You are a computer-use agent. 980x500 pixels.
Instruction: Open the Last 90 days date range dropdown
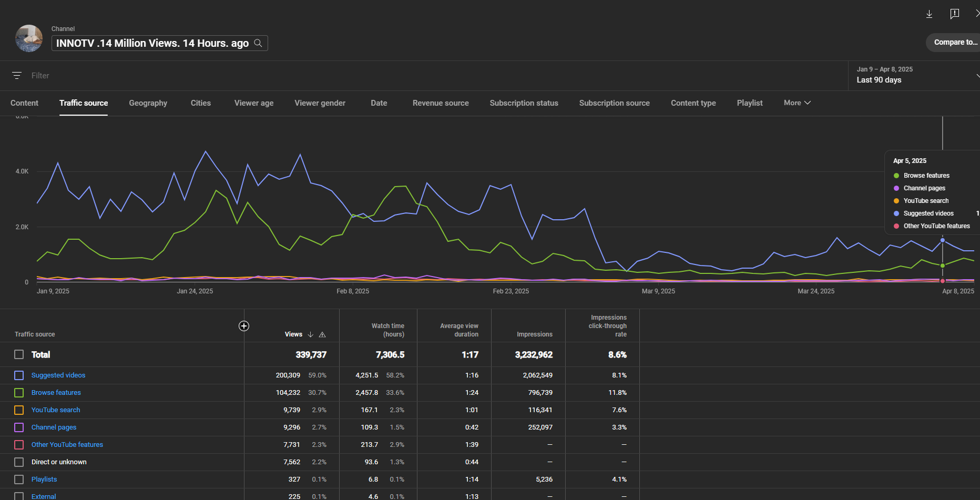pyautogui.click(x=915, y=75)
